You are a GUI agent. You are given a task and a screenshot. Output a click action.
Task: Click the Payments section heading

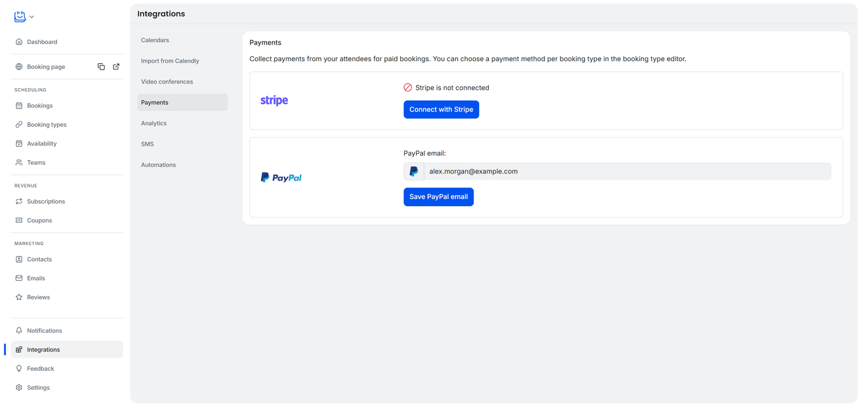click(x=266, y=43)
